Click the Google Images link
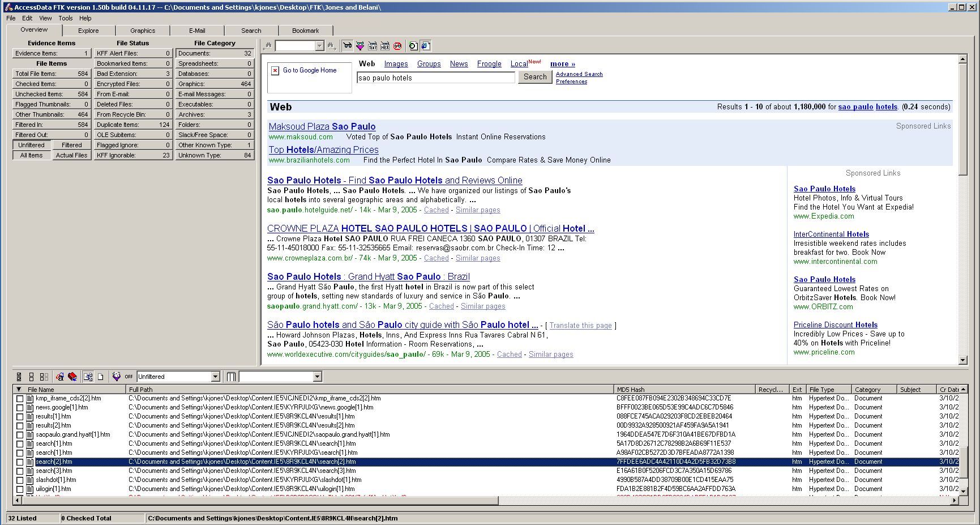980x525 pixels. coord(396,64)
